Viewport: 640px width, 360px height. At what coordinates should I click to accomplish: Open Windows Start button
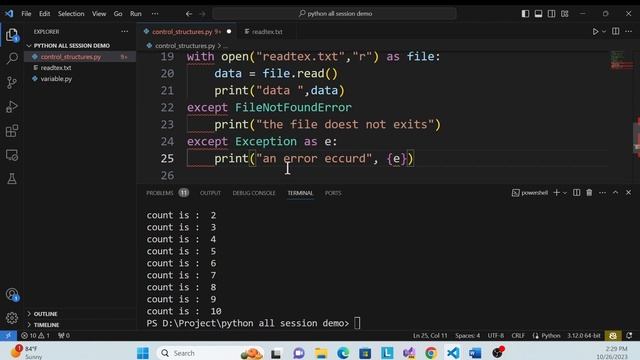tap(143, 353)
